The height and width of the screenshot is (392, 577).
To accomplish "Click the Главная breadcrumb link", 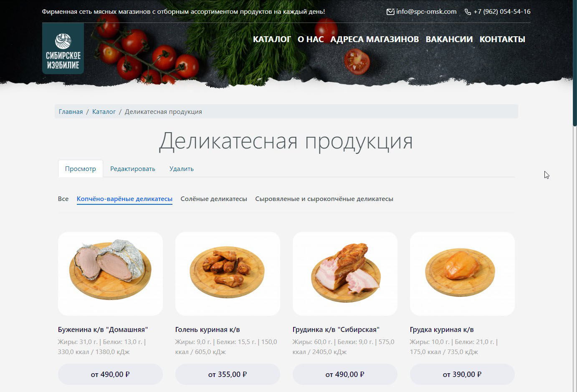I will tap(71, 112).
